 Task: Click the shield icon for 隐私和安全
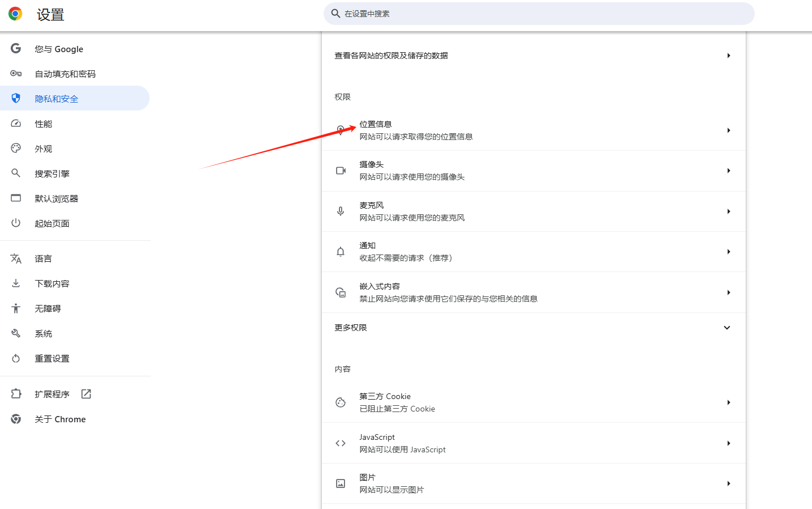tap(16, 99)
